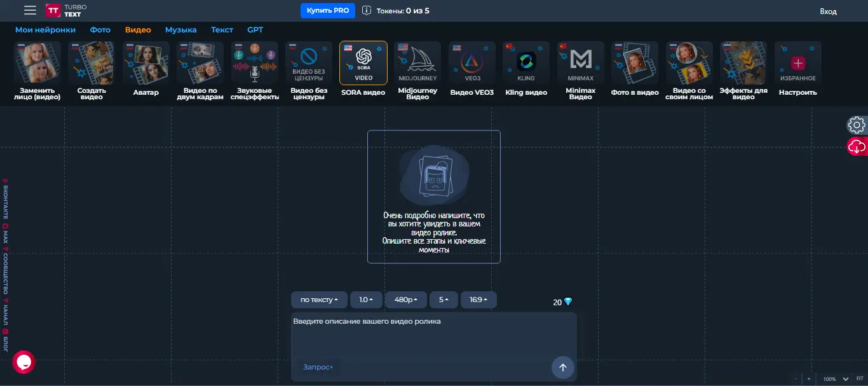Open the settings gear icon
The image size is (868, 386).
[857, 125]
